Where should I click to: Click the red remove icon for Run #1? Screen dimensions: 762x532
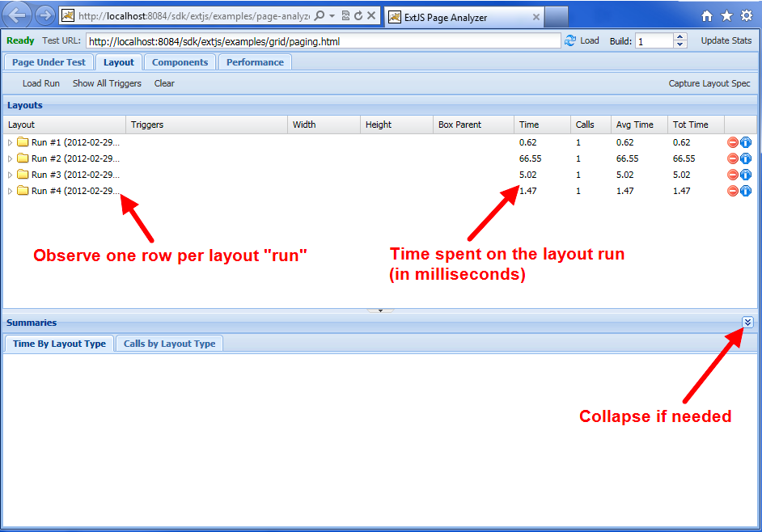tap(733, 142)
